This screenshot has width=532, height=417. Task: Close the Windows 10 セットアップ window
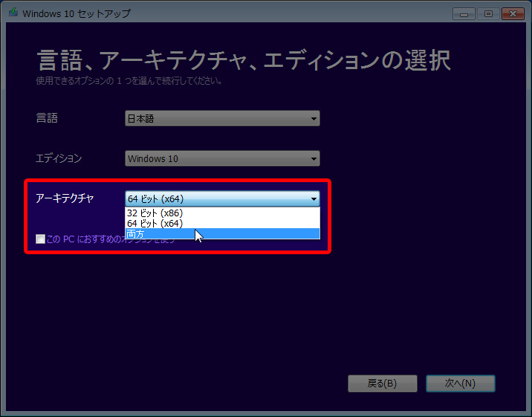513,13
